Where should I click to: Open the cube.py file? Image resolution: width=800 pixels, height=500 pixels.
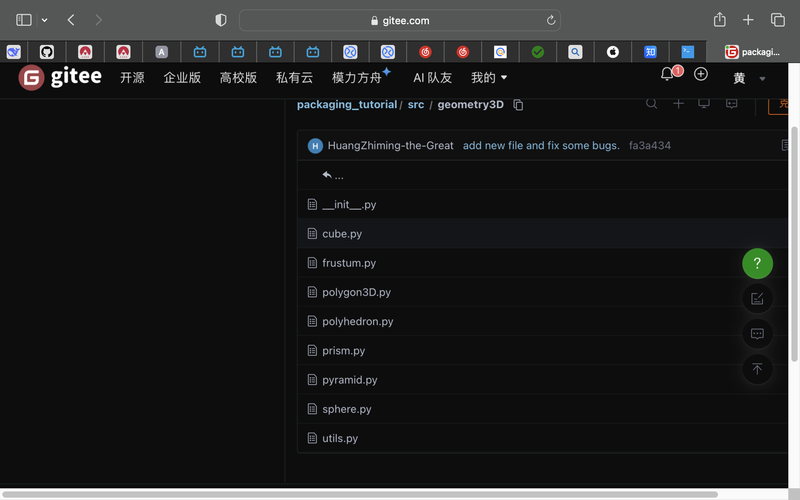pyautogui.click(x=342, y=234)
